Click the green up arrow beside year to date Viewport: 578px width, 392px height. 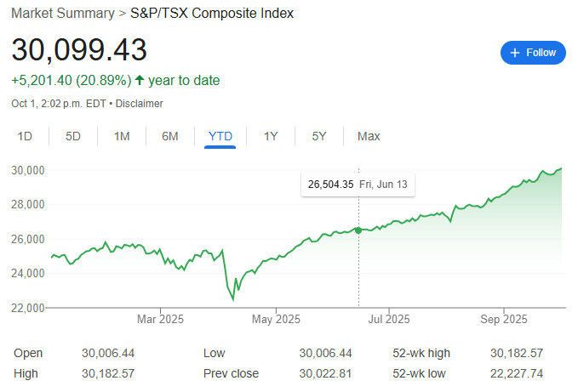pyautogui.click(x=140, y=81)
